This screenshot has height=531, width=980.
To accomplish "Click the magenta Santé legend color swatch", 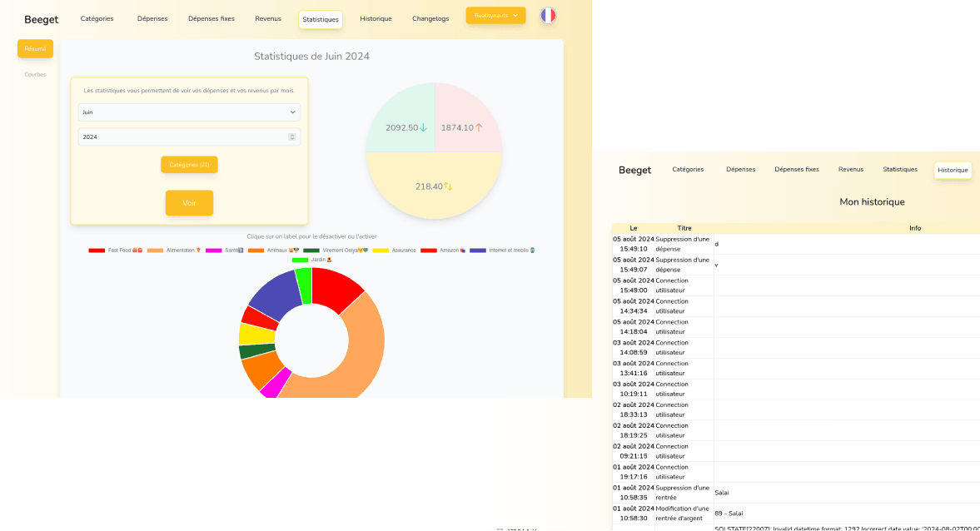I will coord(214,250).
